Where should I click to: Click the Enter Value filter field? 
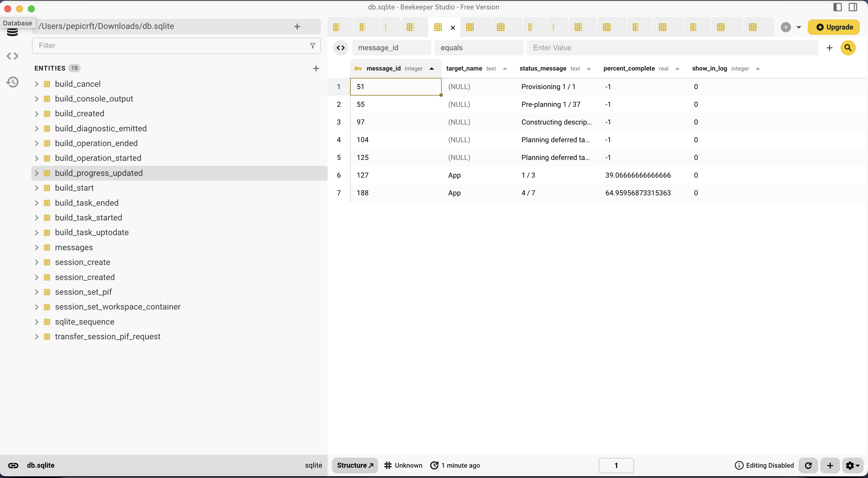point(672,48)
